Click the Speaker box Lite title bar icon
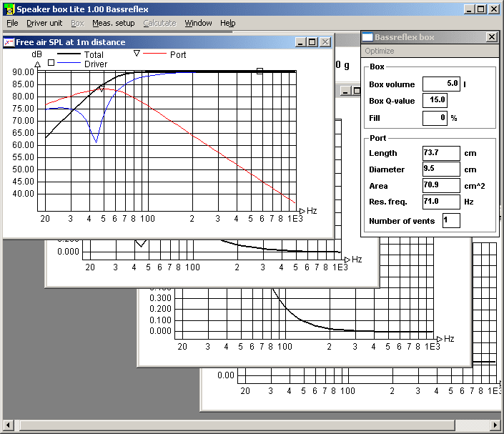Screen dimensions: 504x434 tap(9, 9)
